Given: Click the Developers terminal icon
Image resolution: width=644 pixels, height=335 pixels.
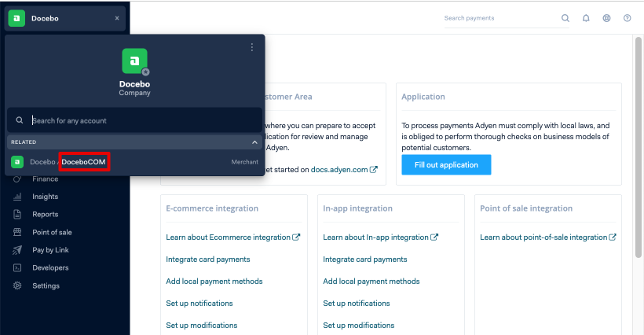Looking at the screenshot, I should tap(17, 267).
